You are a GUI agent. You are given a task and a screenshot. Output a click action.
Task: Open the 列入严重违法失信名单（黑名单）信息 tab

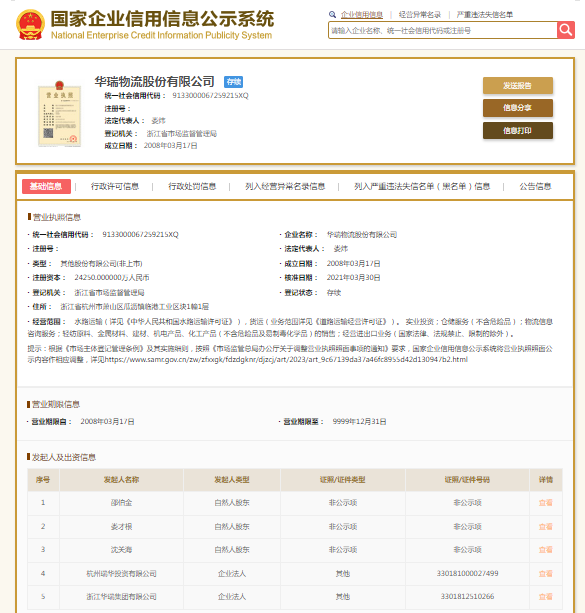422,186
